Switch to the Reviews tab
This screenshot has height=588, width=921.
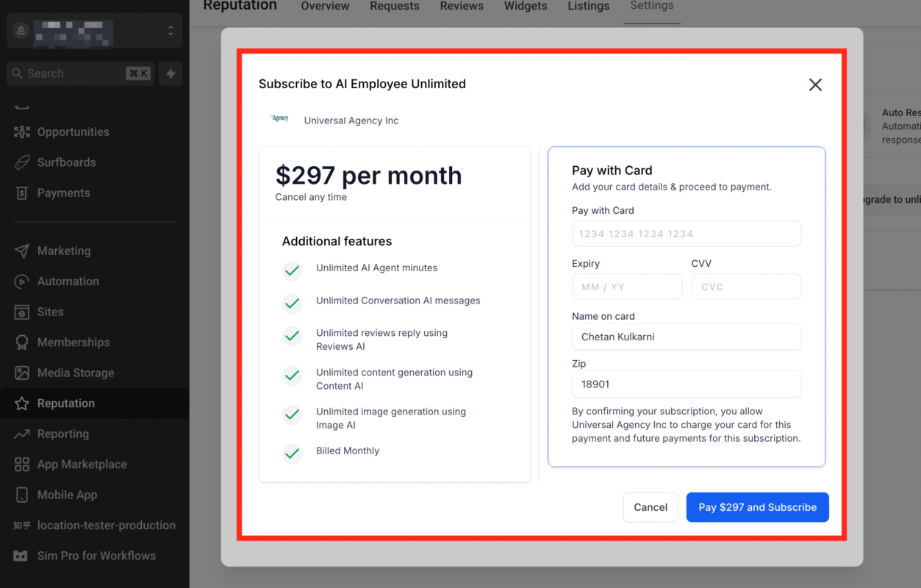click(x=462, y=6)
